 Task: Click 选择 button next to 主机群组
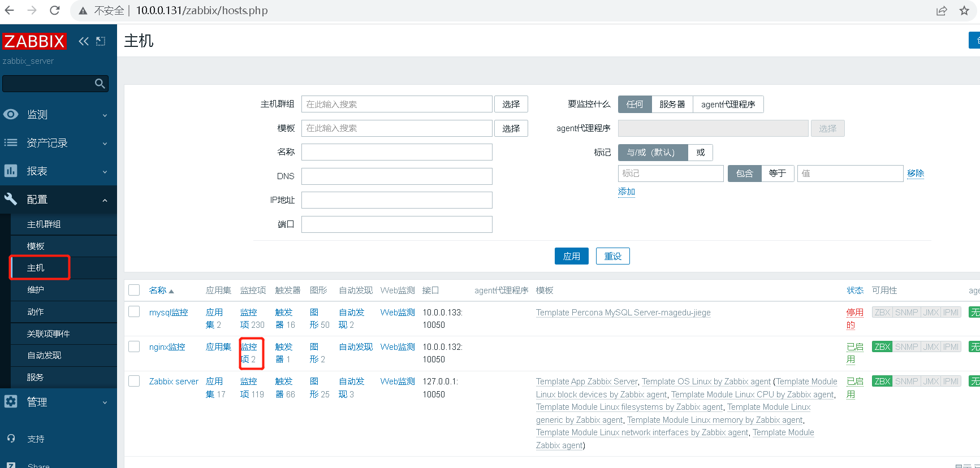coord(511,105)
